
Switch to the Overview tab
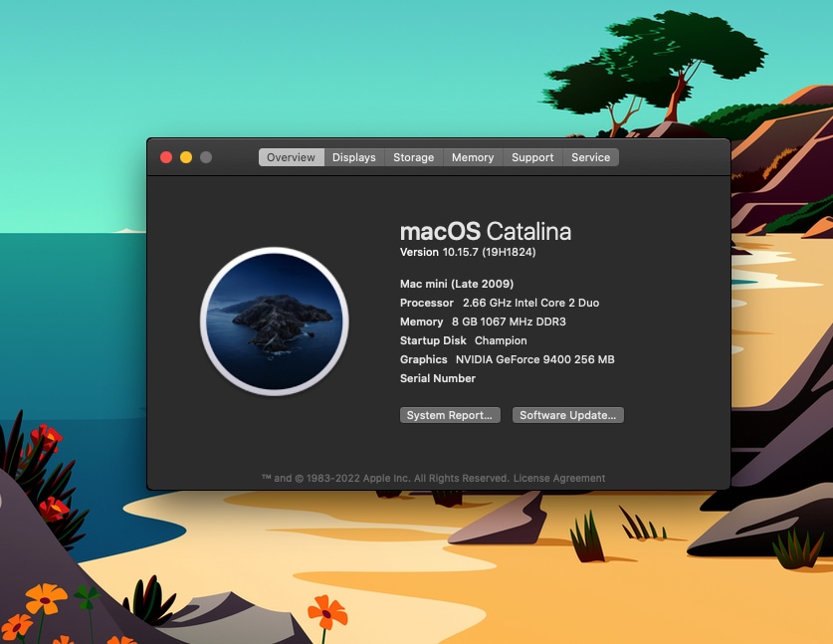[292, 157]
